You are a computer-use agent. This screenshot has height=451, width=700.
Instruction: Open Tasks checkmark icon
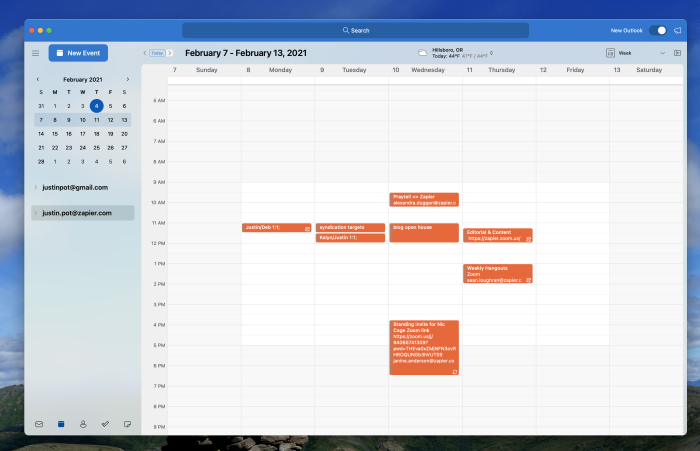pos(105,424)
